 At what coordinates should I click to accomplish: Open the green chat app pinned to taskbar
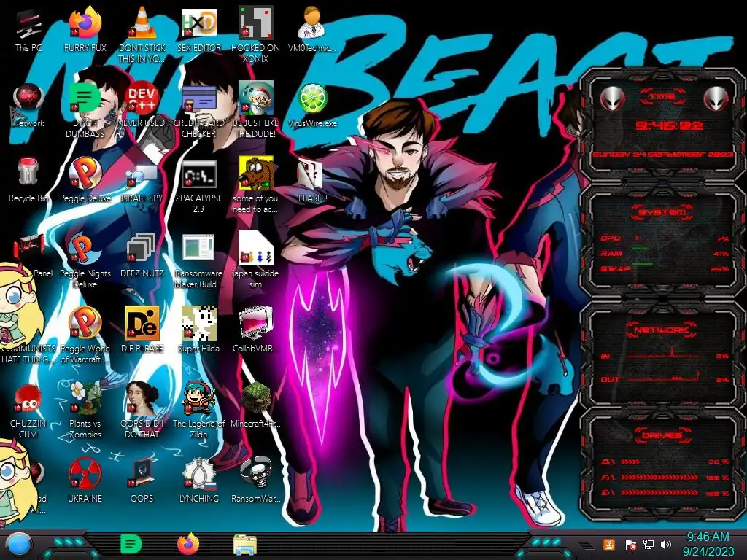click(x=131, y=544)
